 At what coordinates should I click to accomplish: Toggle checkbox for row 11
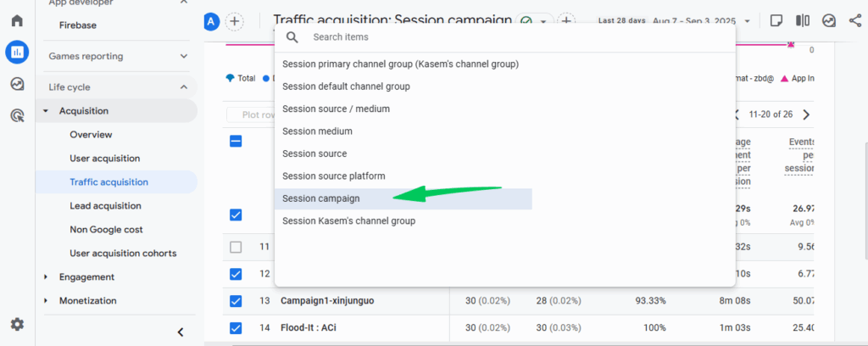(x=236, y=247)
